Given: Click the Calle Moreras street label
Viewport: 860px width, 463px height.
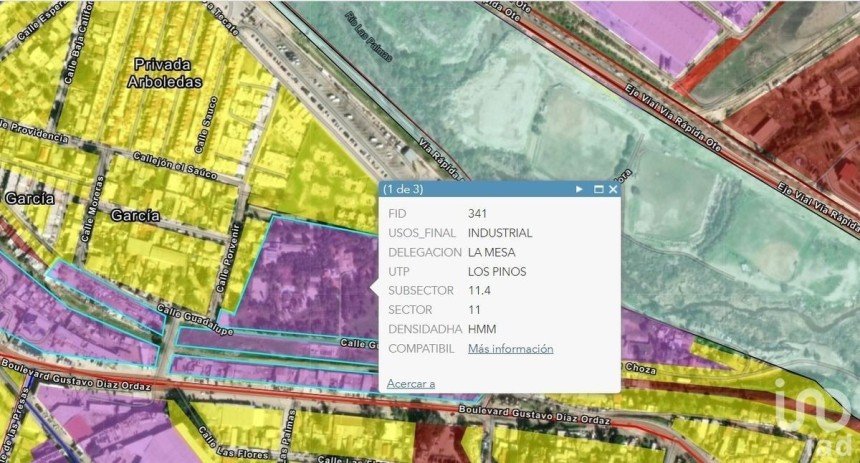Looking at the screenshot, I should pos(92,209).
